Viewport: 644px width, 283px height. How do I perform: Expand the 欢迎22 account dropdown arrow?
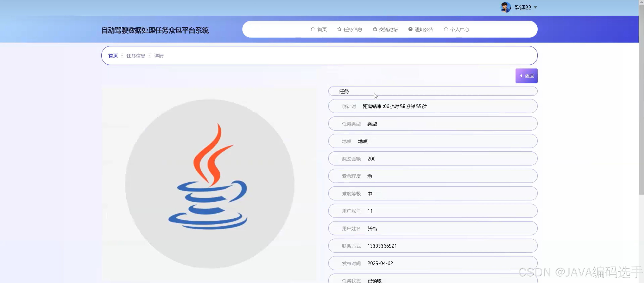point(535,7)
